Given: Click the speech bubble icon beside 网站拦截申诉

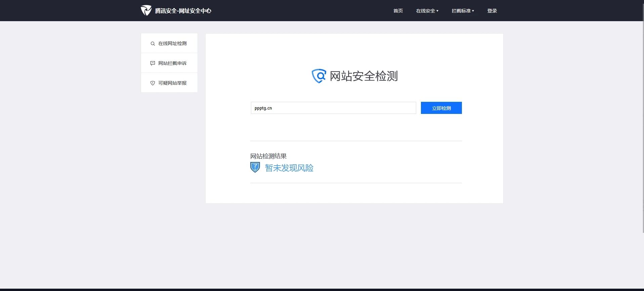Looking at the screenshot, I should point(153,63).
